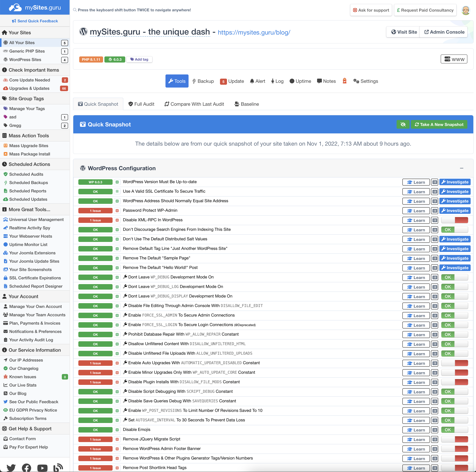Open details icon for Remove Post Shortlink Head Tags
The height and width of the screenshot is (472, 476).
[x=435, y=468]
